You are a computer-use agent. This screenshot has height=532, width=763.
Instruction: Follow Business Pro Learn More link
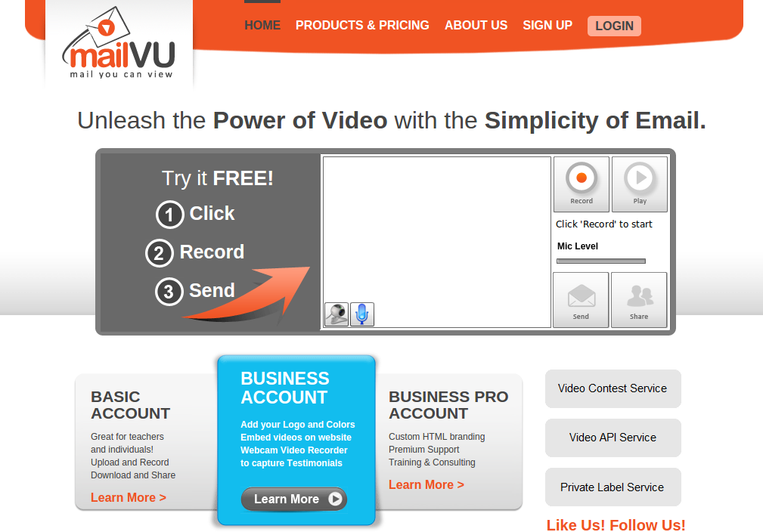(x=426, y=485)
